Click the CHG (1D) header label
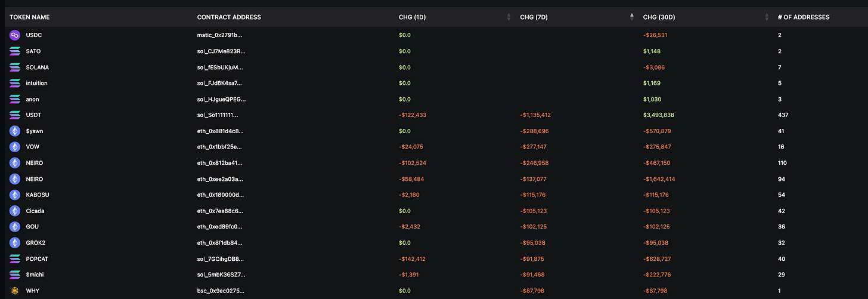This screenshot has width=868, height=299. pyautogui.click(x=412, y=17)
